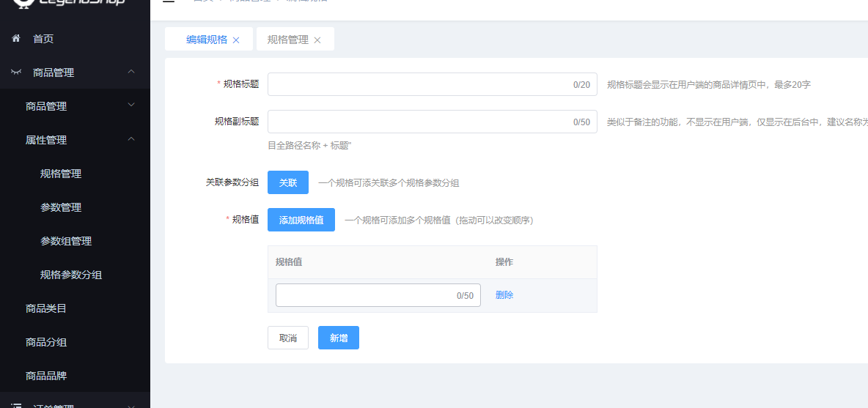Submit the form with the 新增 button
Image resolution: width=868 pixels, height=408 pixels.
click(x=338, y=338)
